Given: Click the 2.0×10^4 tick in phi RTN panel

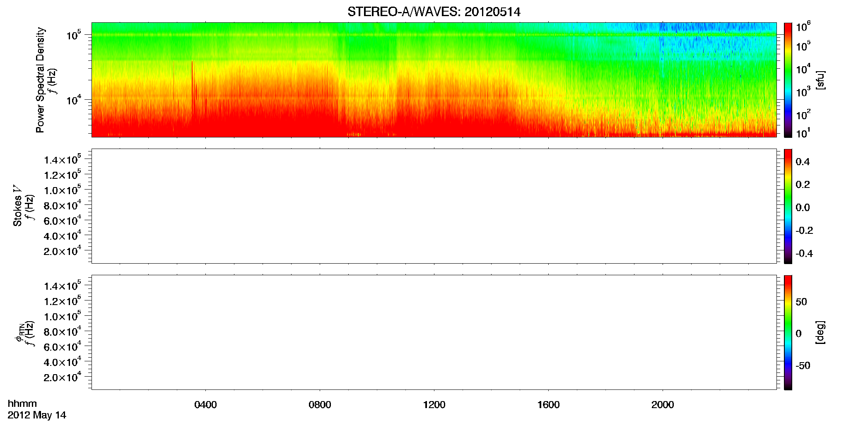Looking at the screenshot, I should [63, 377].
